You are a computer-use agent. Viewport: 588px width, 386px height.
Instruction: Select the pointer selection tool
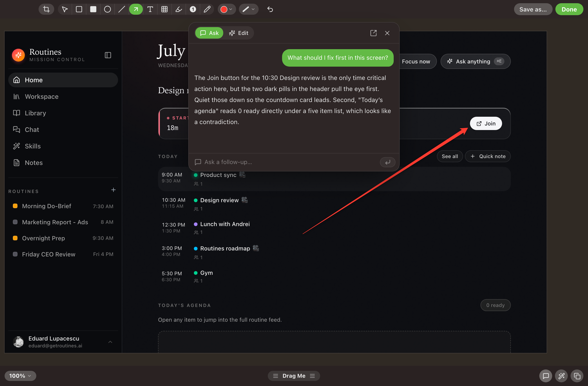point(65,9)
